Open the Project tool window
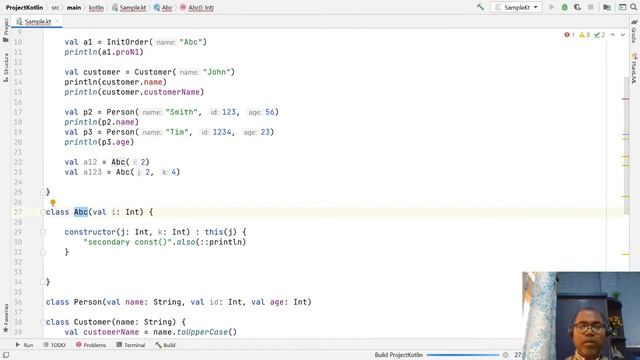Image resolution: width=640 pixels, height=360 pixels. [6, 31]
